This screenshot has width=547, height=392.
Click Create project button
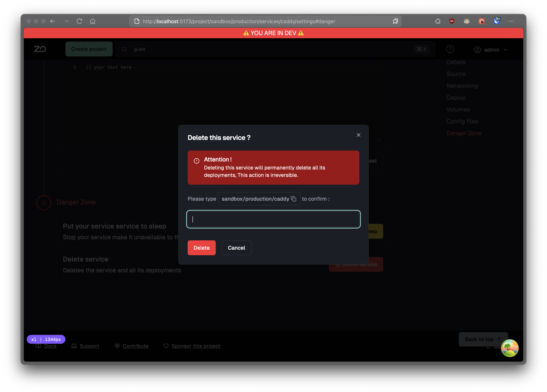coord(89,49)
